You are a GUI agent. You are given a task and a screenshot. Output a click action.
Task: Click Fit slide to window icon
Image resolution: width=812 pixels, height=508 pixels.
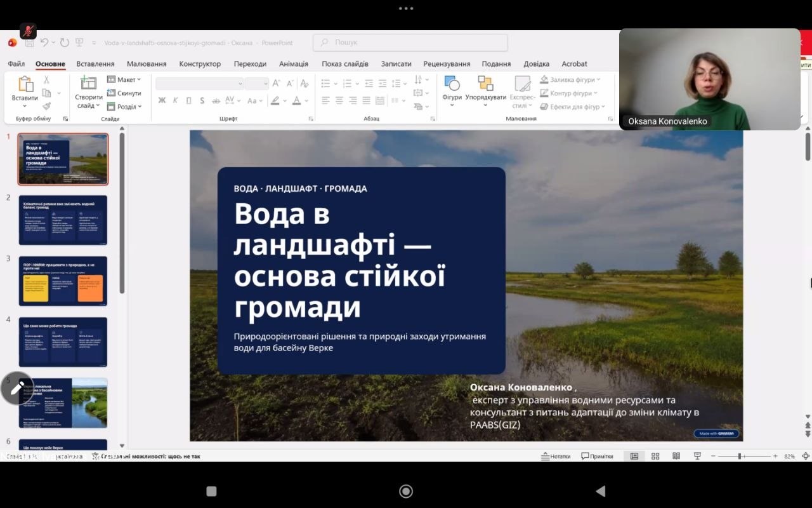pos(806,456)
